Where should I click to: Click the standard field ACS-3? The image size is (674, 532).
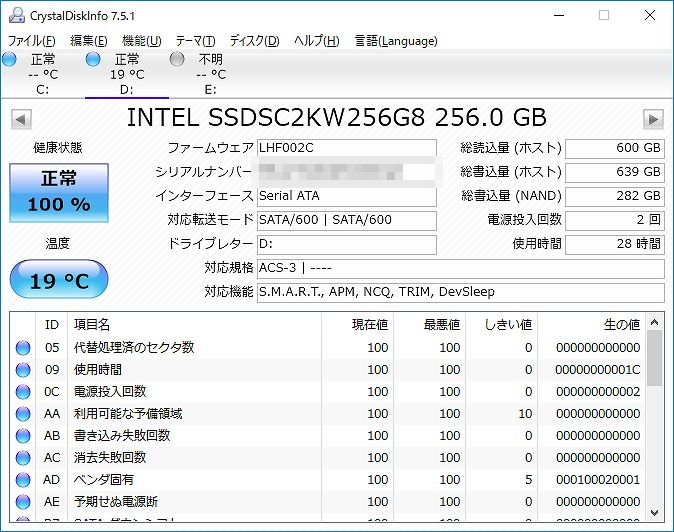[x=461, y=268]
